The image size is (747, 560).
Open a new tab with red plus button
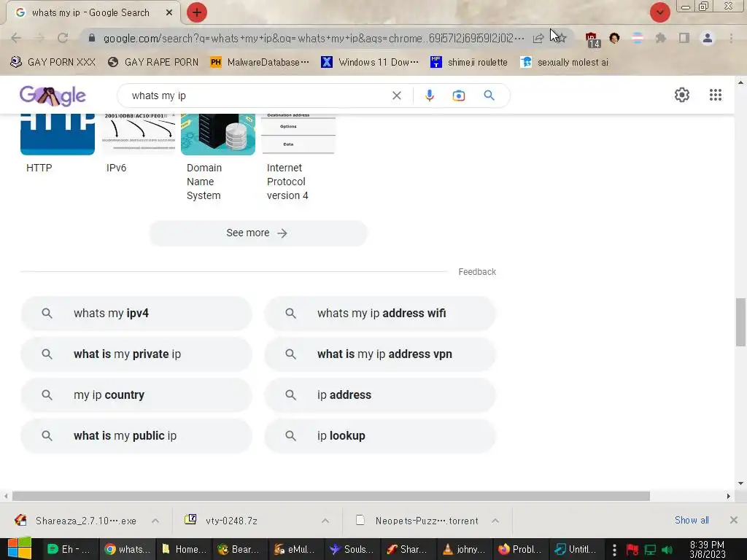tap(196, 12)
